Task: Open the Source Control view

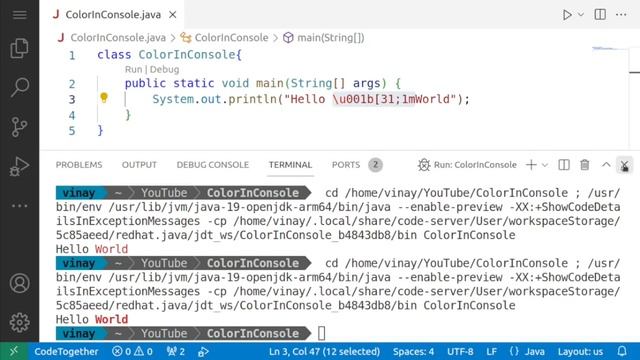Action: [19, 127]
